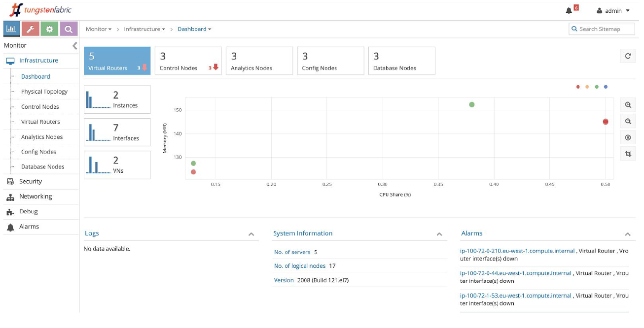Image resolution: width=644 pixels, height=328 pixels.
Task: Open the admin user dropdown
Action: (x=613, y=11)
